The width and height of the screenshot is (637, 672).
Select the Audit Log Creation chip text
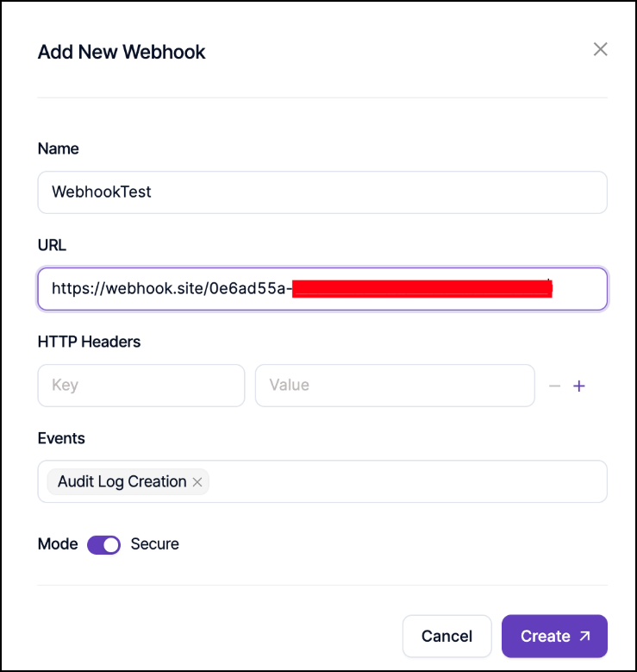pos(122,481)
